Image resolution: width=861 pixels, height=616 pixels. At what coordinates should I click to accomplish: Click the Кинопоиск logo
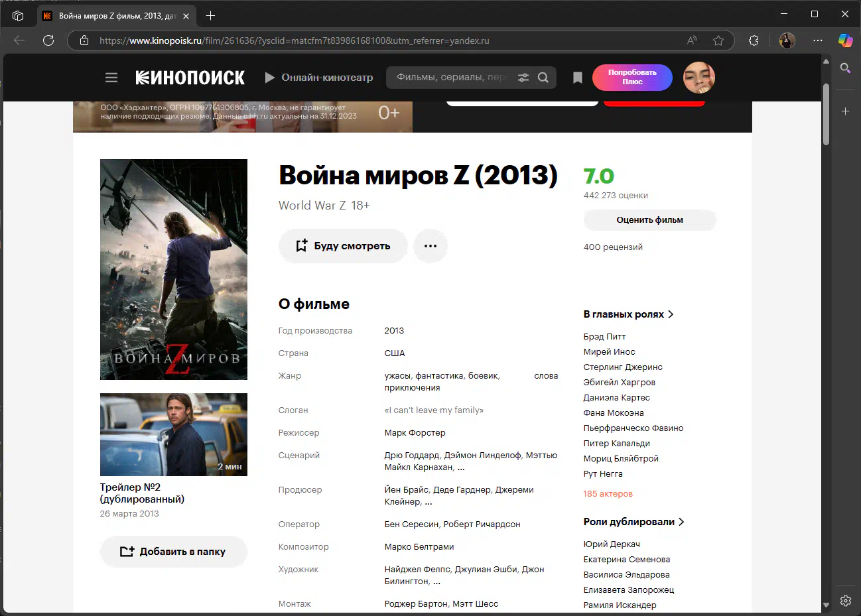coord(190,78)
